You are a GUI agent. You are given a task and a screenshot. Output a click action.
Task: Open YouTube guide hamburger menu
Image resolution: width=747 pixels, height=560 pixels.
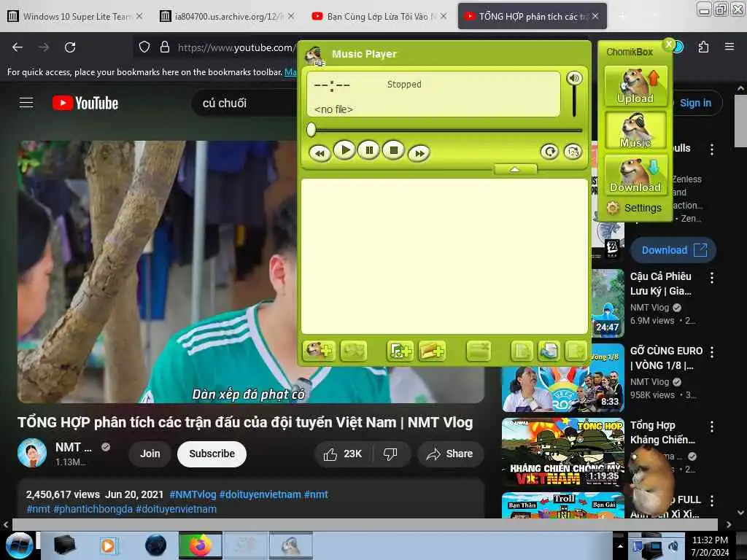[26, 103]
